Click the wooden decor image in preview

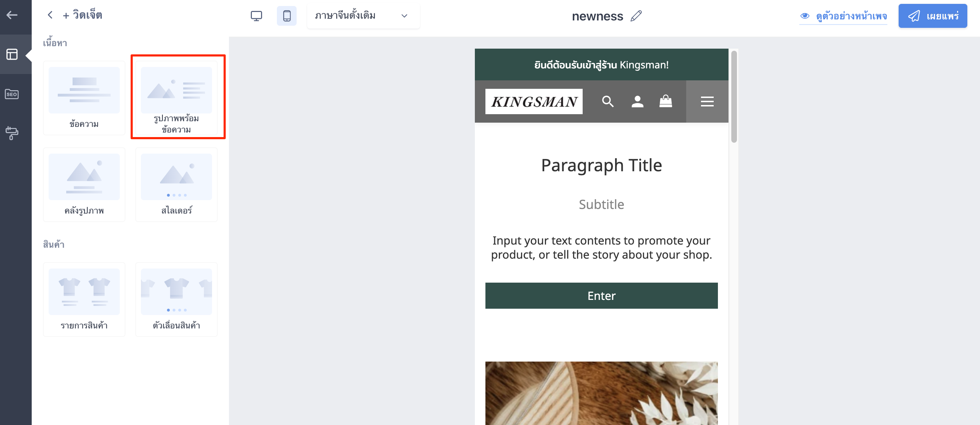[601, 393]
